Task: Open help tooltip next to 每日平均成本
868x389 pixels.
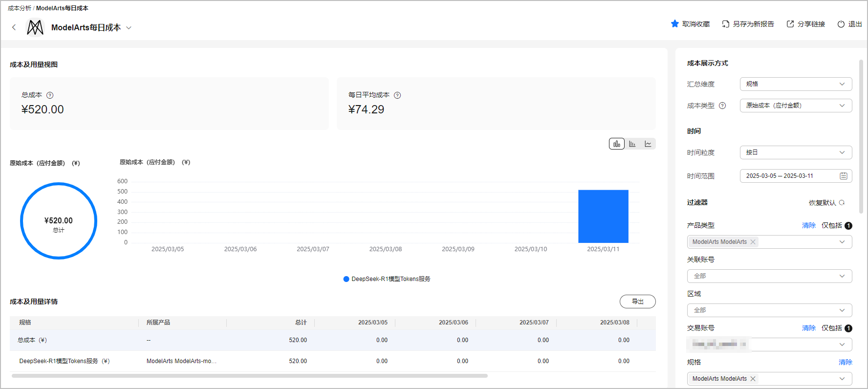Action: tap(397, 95)
